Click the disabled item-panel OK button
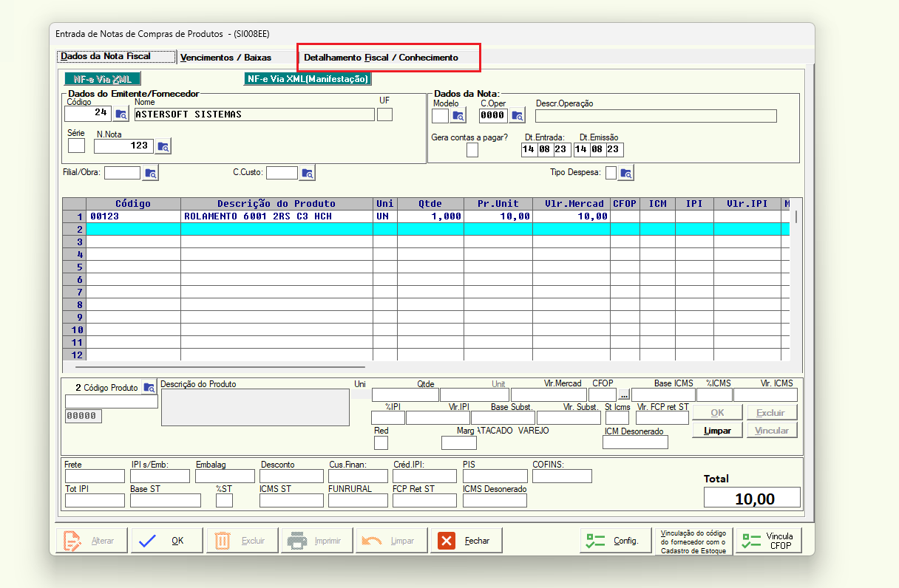 (718, 413)
